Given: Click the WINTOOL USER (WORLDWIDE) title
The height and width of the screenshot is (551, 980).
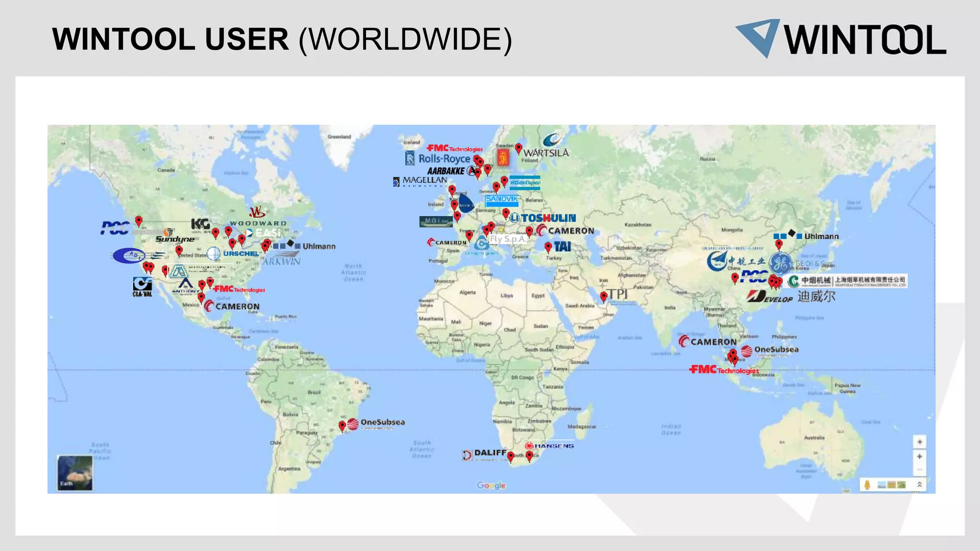Looking at the screenshot, I should coord(282,39).
